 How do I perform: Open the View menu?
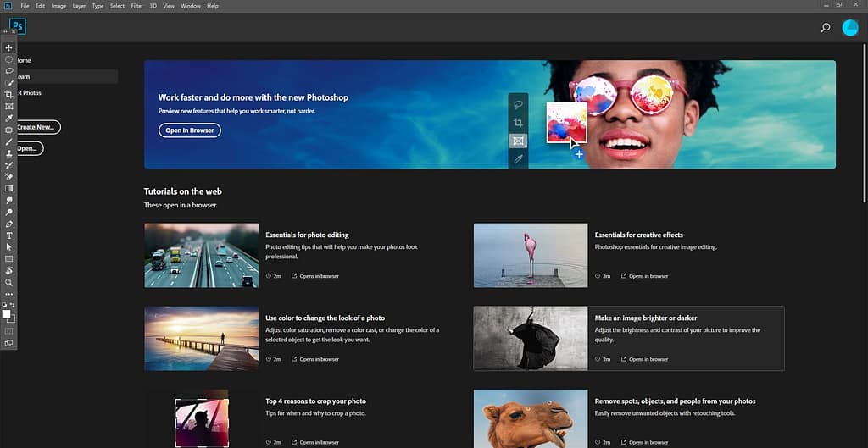coord(169,6)
